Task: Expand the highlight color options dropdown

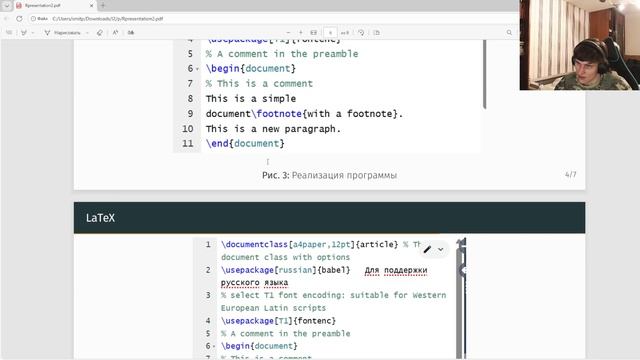Action: (x=33, y=33)
